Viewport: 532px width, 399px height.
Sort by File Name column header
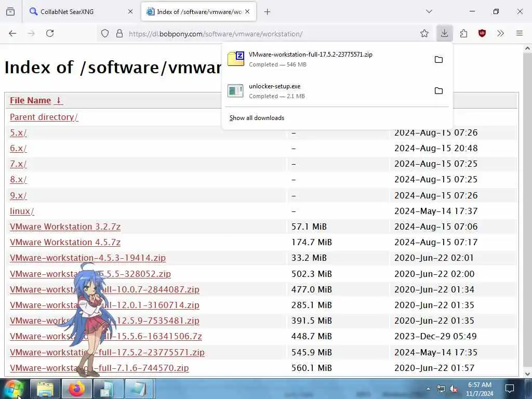click(36, 100)
